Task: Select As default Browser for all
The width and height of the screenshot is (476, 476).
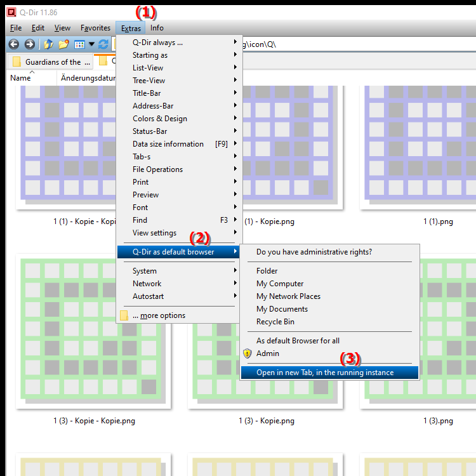Action: [329, 341]
